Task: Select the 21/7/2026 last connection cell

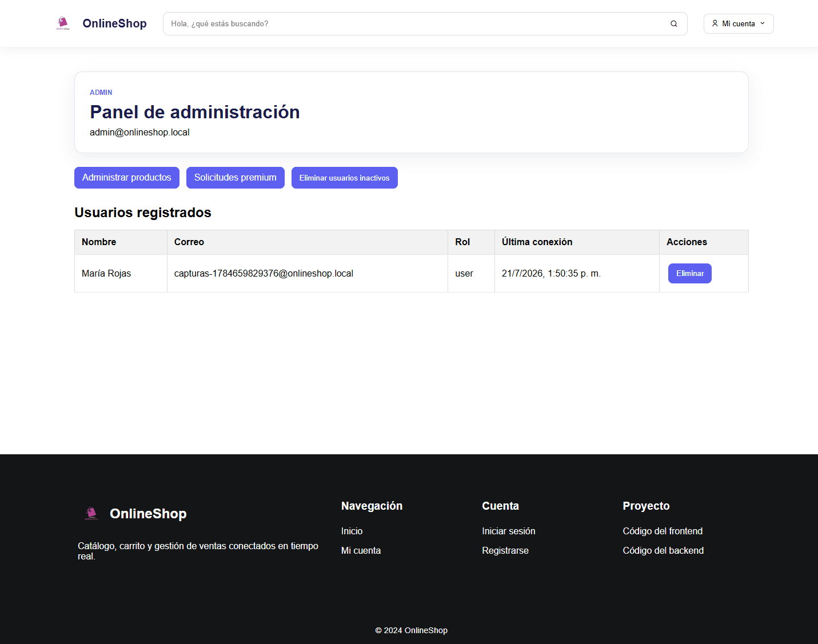Action: pyautogui.click(x=577, y=274)
